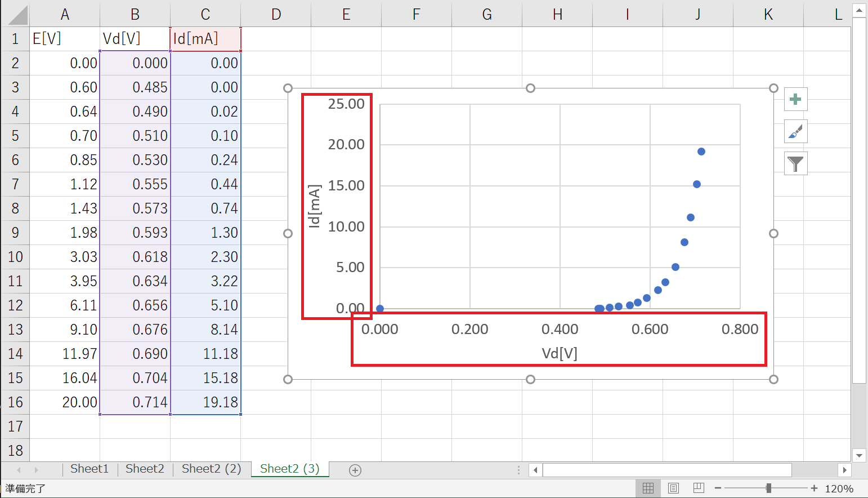Click the data point at chart origin
868x498 pixels.
tap(380, 309)
